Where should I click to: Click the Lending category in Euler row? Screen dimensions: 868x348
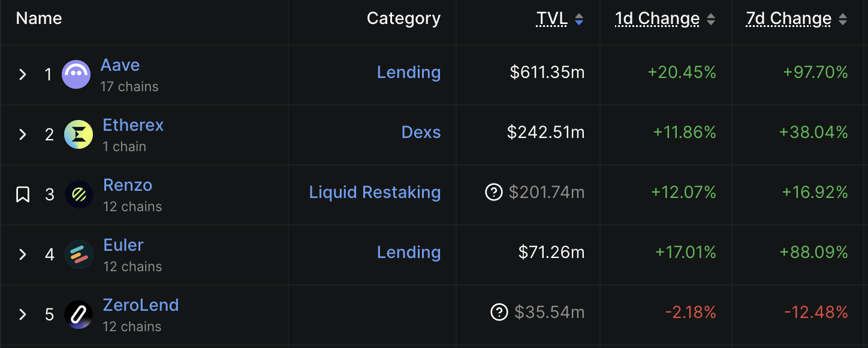tap(409, 252)
